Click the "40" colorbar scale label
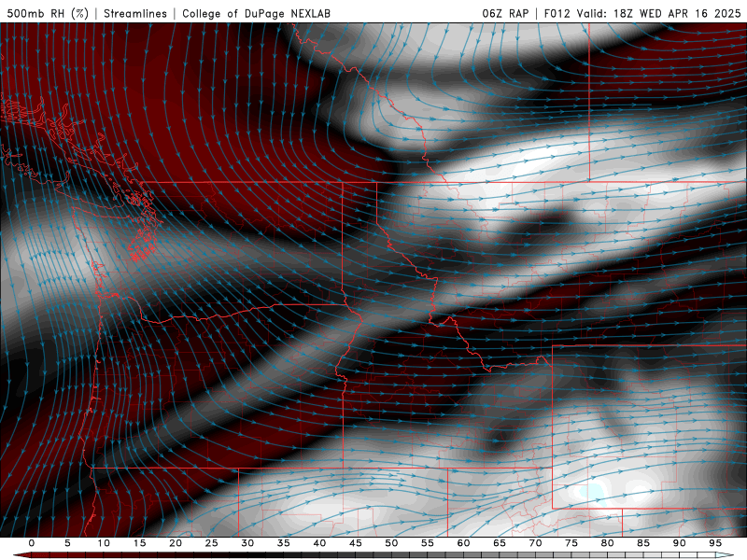The height and width of the screenshot is (560, 747). pos(319,543)
